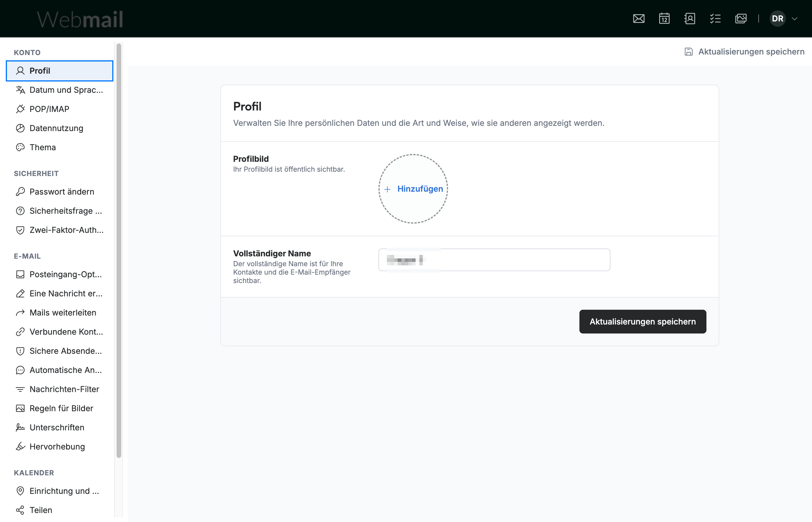Click the POP/IMAP plug icon
Image resolution: width=812 pixels, height=522 pixels.
pos(20,109)
